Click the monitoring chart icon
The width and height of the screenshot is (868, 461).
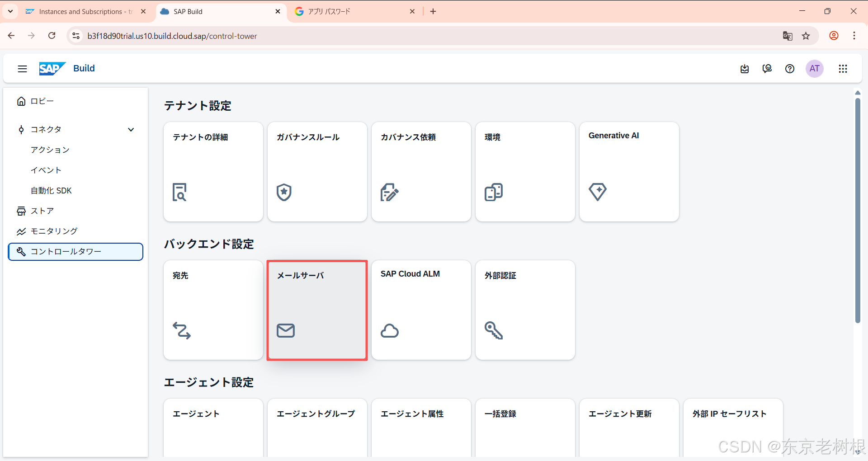pos(21,231)
